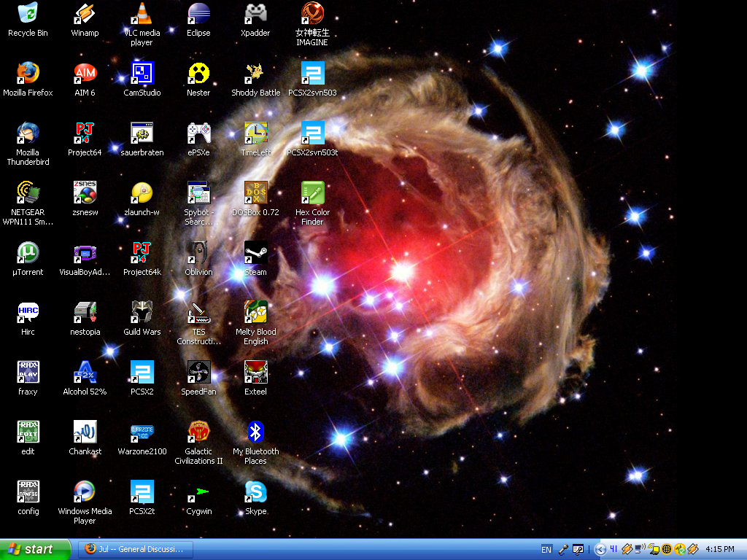
Task: Open the Winamp desktop shortcut
Action: point(85,14)
